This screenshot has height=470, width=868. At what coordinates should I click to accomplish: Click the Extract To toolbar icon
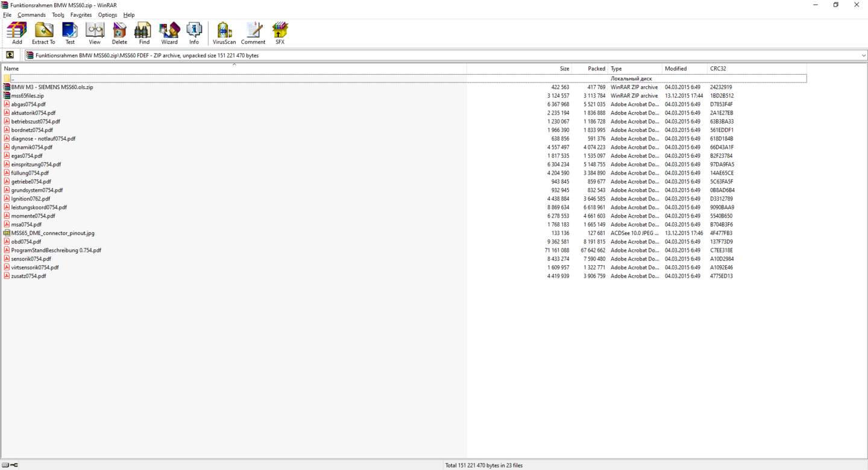click(x=43, y=33)
